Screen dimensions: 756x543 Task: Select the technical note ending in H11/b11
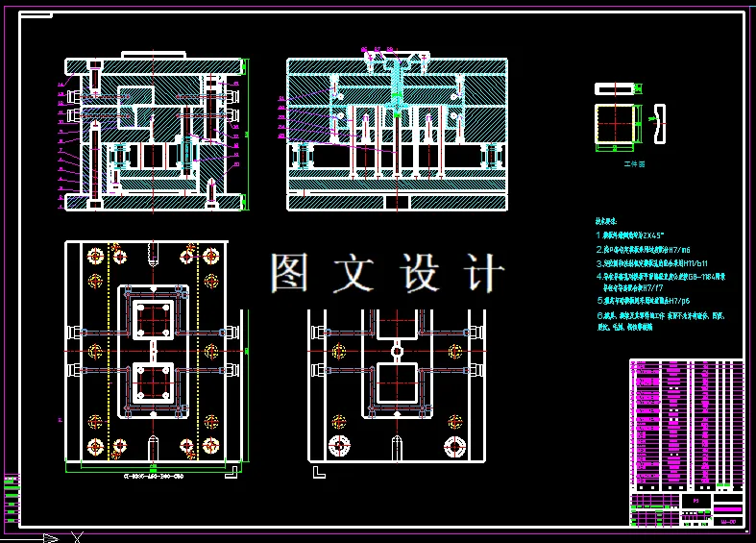point(652,263)
